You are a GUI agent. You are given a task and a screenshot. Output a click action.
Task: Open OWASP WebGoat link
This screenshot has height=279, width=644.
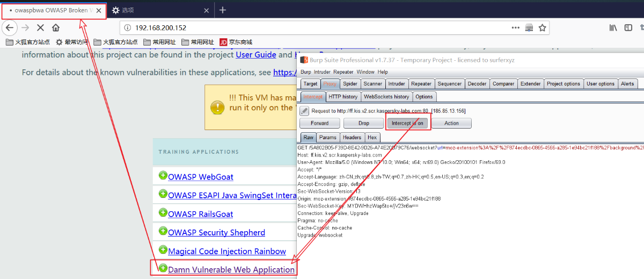[201, 177]
